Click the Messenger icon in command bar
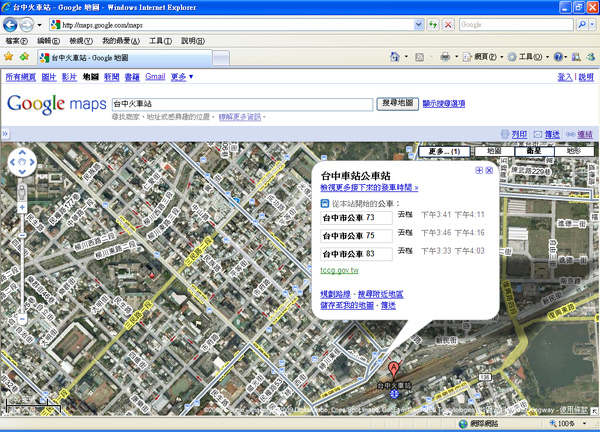600x432 pixels. coord(591,57)
